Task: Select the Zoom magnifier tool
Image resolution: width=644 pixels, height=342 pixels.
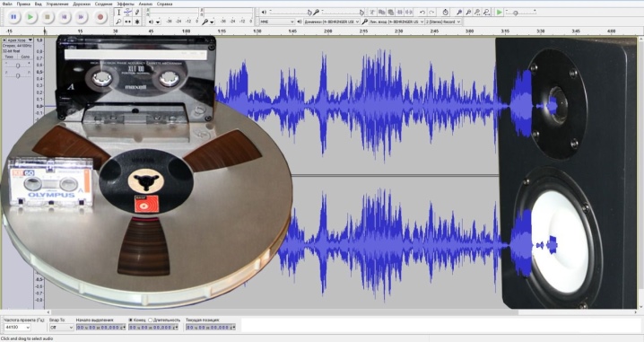Action: pos(118,22)
